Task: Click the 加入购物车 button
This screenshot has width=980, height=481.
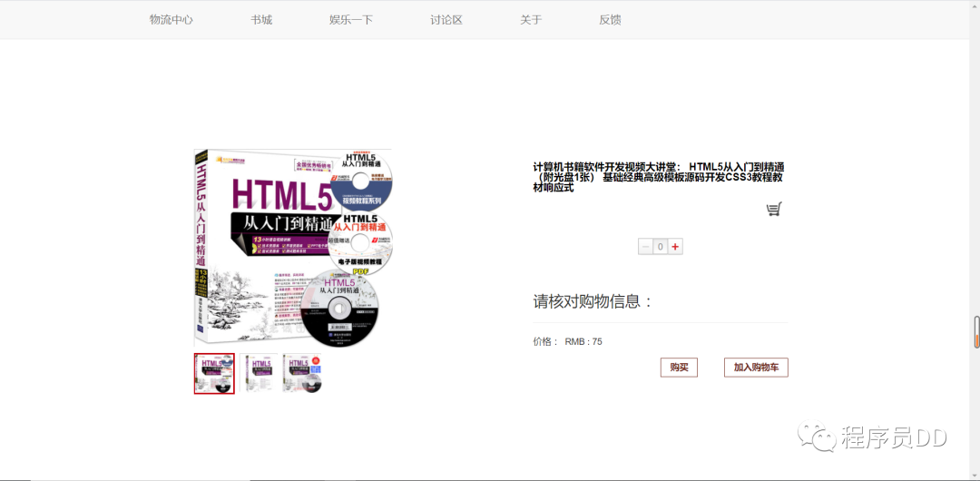Action: point(756,368)
